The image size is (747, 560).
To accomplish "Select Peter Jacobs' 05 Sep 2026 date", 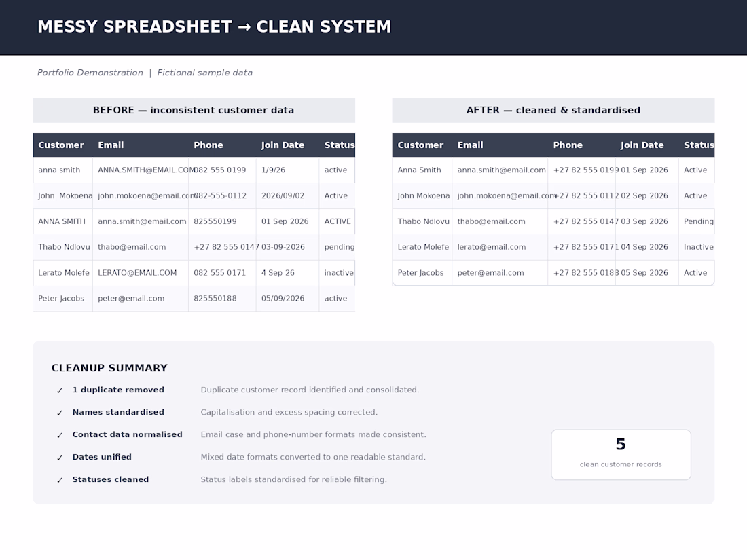I will click(644, 273).
